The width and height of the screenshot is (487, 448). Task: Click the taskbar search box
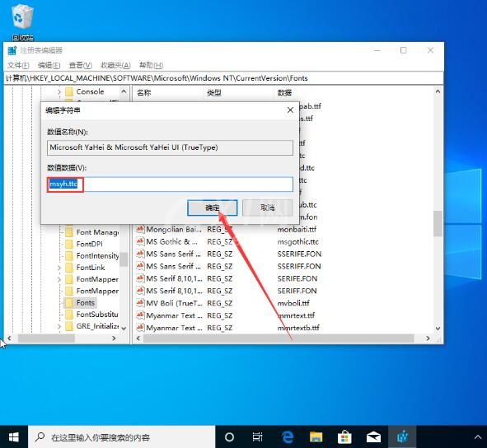pyautogui.click(x=121, y=437)
